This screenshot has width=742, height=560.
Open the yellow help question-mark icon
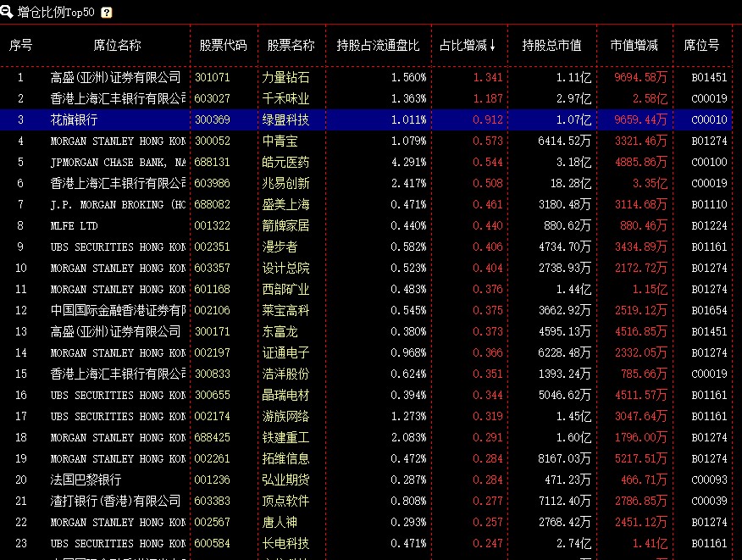[106, 13]
